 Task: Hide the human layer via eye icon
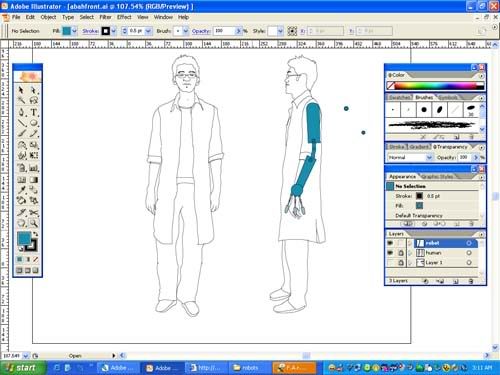[x=390, y=253]
